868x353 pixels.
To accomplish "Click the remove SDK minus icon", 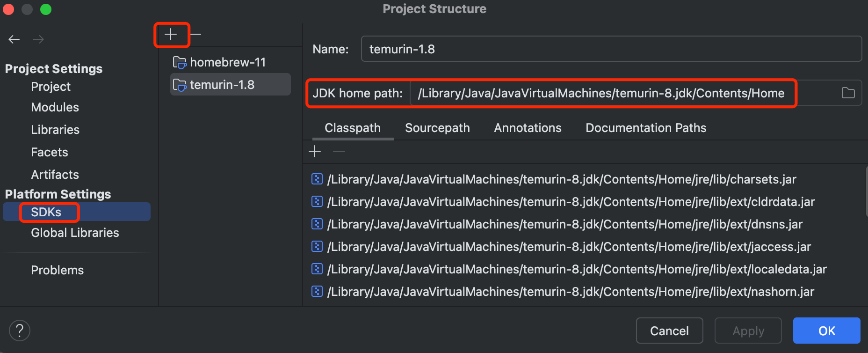I will [x=196, y=35].
